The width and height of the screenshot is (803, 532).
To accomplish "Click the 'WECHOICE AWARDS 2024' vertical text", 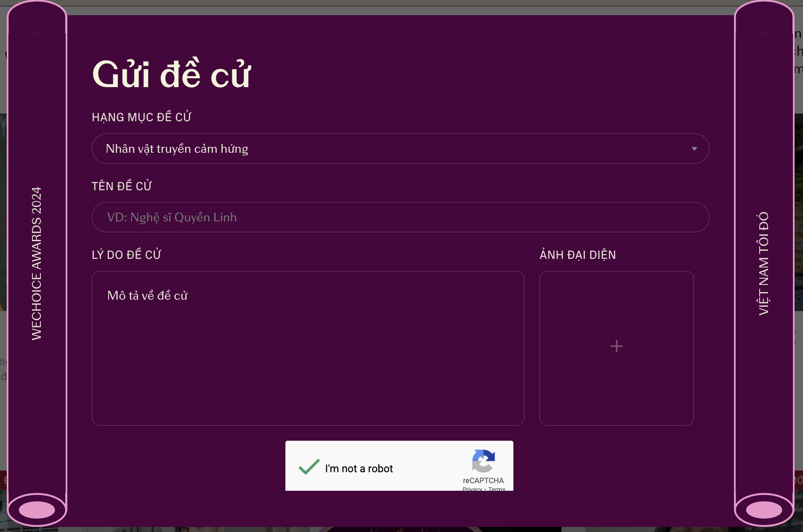I will pyautogui.click(x=37, y=263).
